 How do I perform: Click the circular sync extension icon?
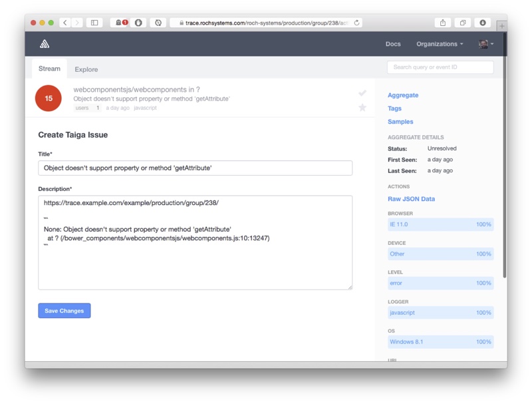tap(158, 23)
